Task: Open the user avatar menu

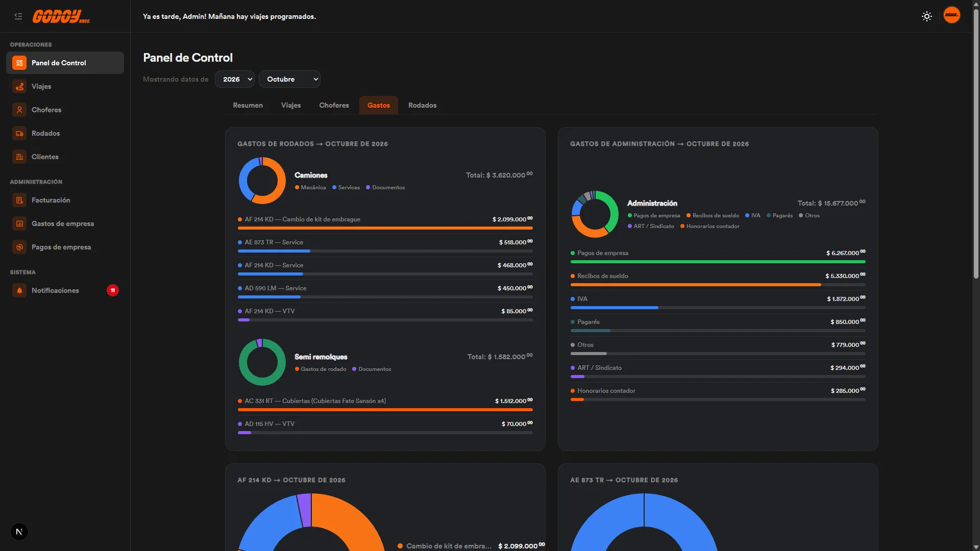Action: 951,15
